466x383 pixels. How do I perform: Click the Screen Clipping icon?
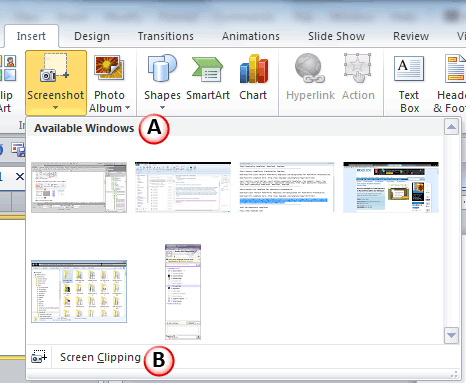[39, 357]
